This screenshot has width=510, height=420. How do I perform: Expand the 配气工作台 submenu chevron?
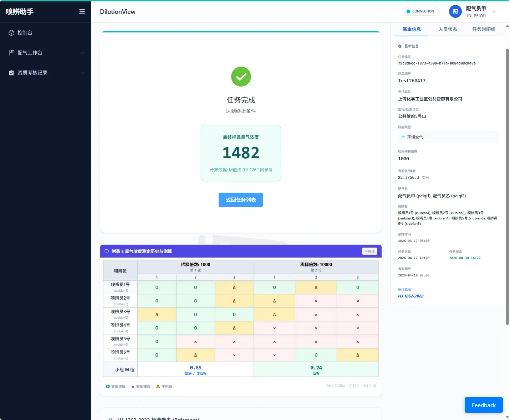tap(82, 53)
